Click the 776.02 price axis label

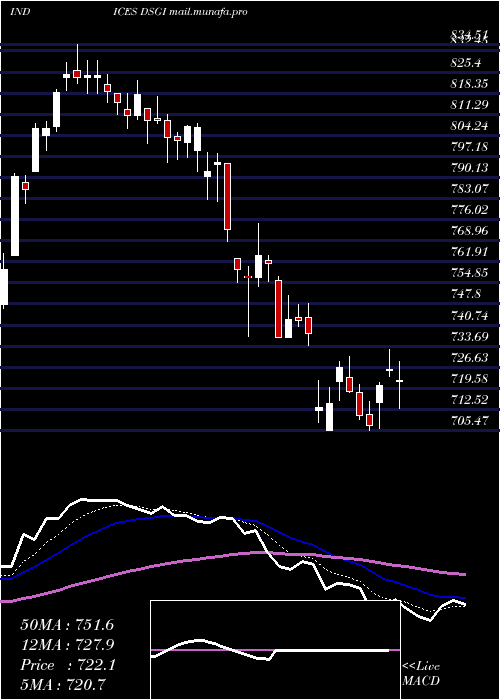pos(468,210)
